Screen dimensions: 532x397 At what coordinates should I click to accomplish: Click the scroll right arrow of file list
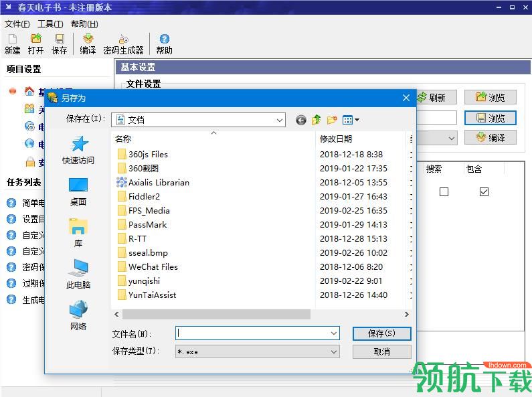406,315
